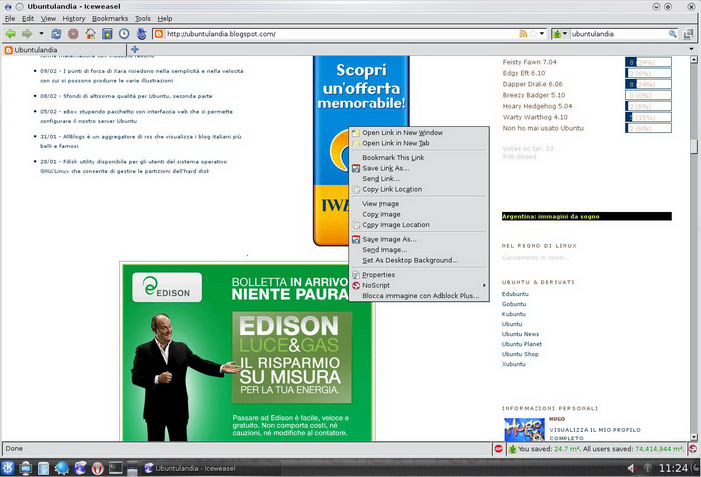This screenshot has width=701, height=477.
Task: Click the Back navigation arrow
Action: click(11, 34)
